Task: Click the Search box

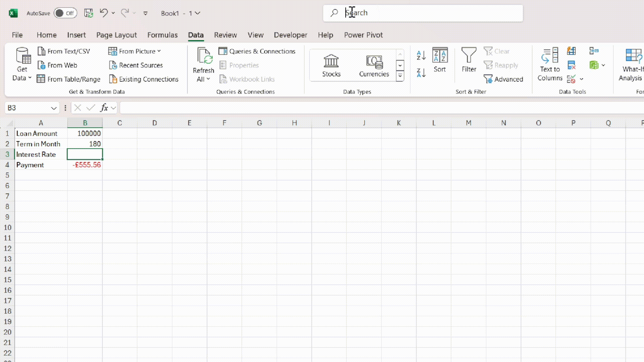Action: (x=423, y=13)
